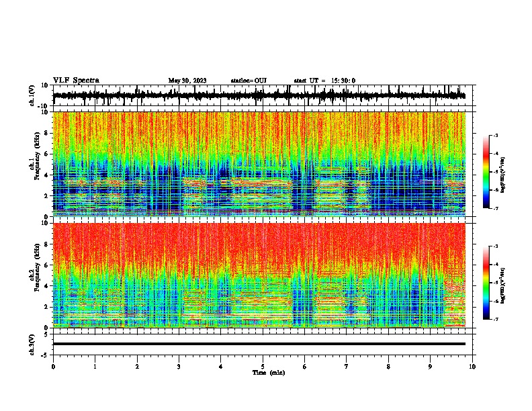Click the "start UT = 15:30:0" header text

click(324, 81)
